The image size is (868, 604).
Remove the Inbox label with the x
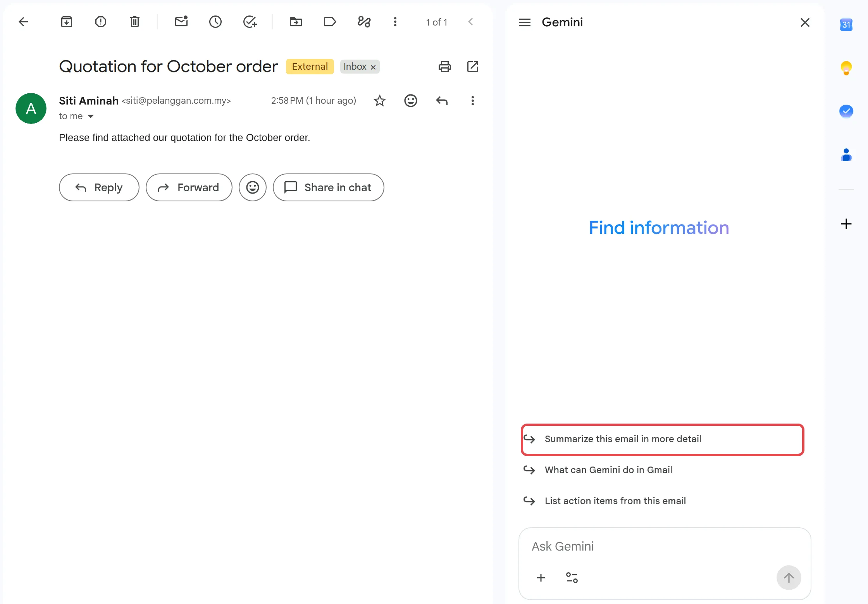tap(373, 67)
